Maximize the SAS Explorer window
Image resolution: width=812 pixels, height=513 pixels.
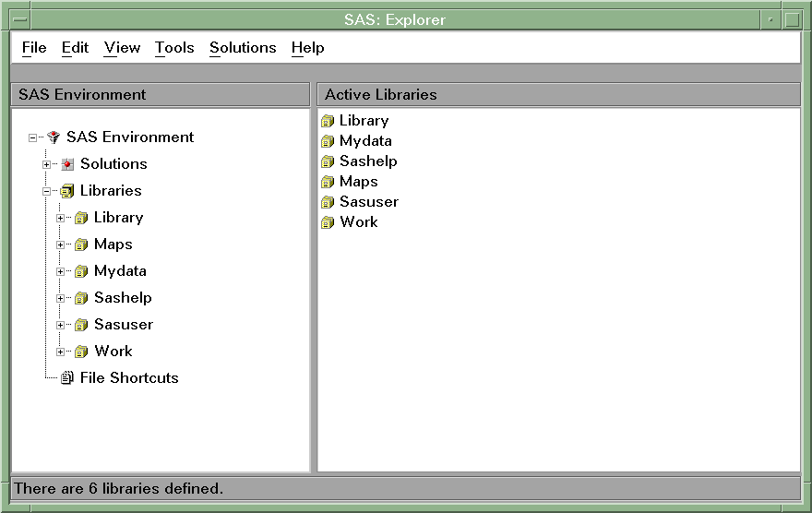(x=792, y=19)
